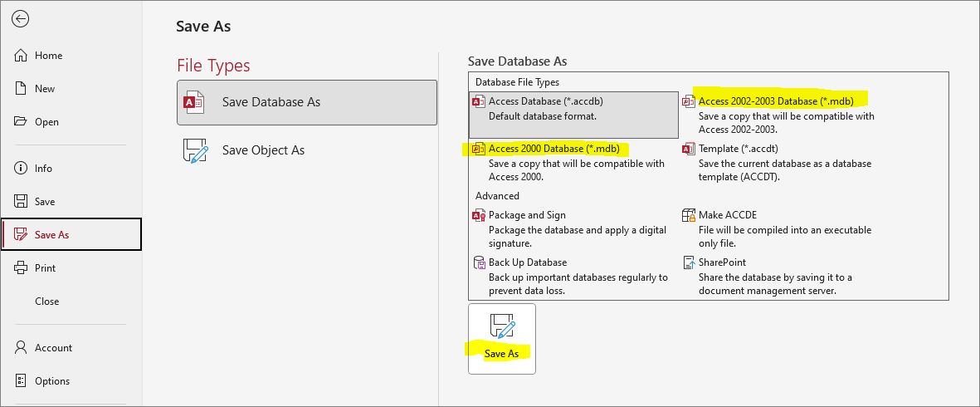The width and height of the screenshot is (980, 407).
Task: Click the Template accdt icon
Action: pyautogui.click(x=689, y=149)
